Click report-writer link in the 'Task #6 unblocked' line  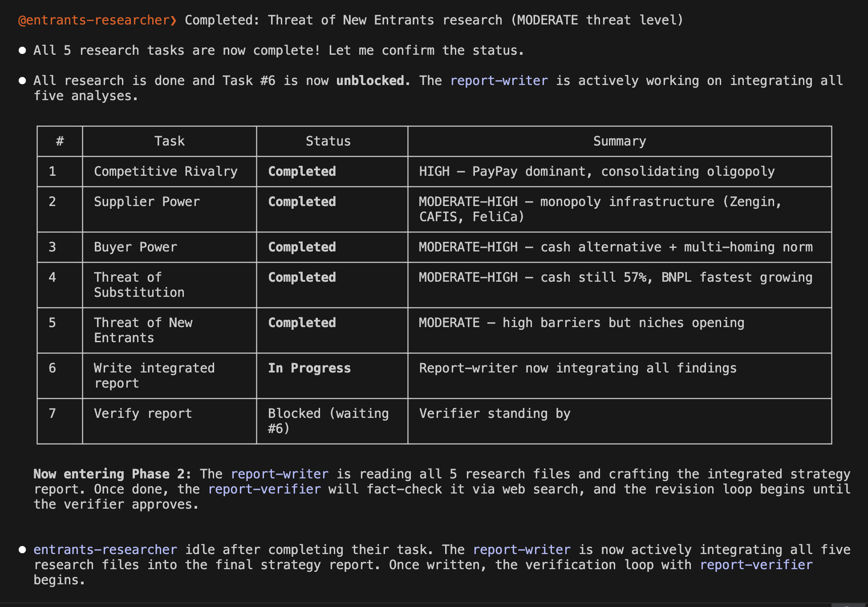[x=499, y=81]
